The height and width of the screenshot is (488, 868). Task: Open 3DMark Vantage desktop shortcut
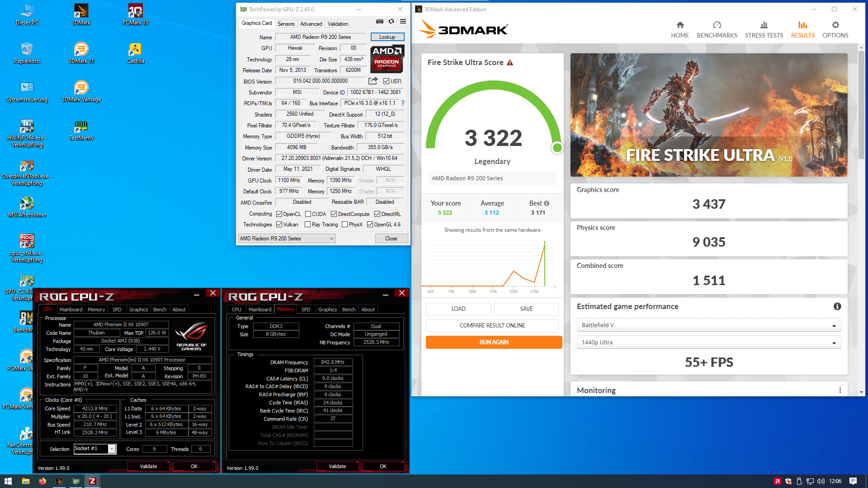(x=81, y=91)
